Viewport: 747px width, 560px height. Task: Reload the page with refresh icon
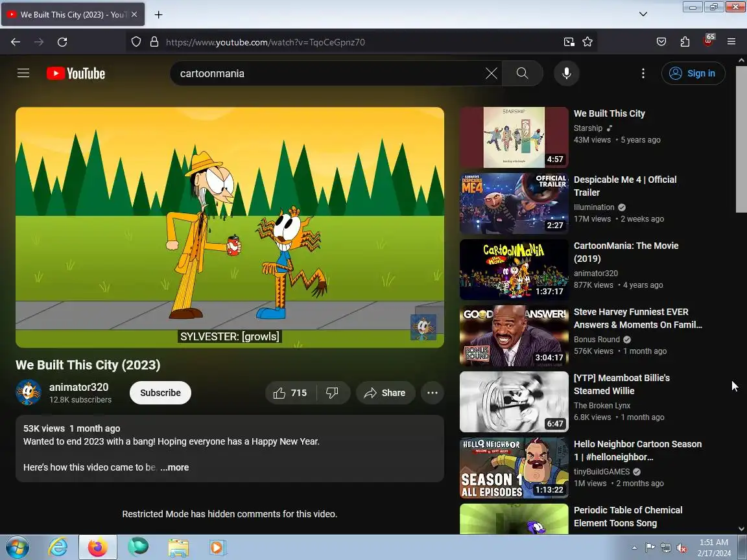pyautogui.click(x=62, y=42)
